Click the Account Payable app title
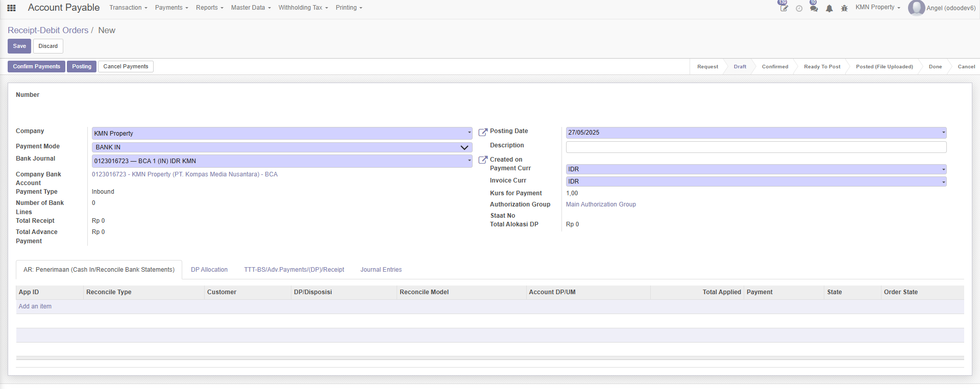 coord(64,8)
